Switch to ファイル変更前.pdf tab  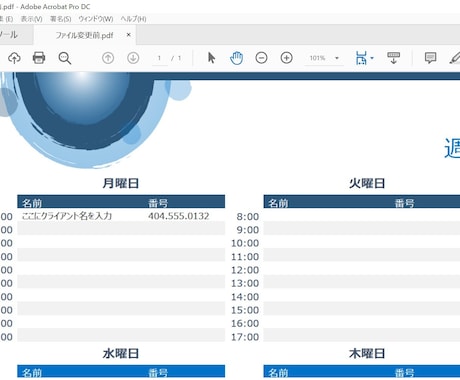(85, 35)
